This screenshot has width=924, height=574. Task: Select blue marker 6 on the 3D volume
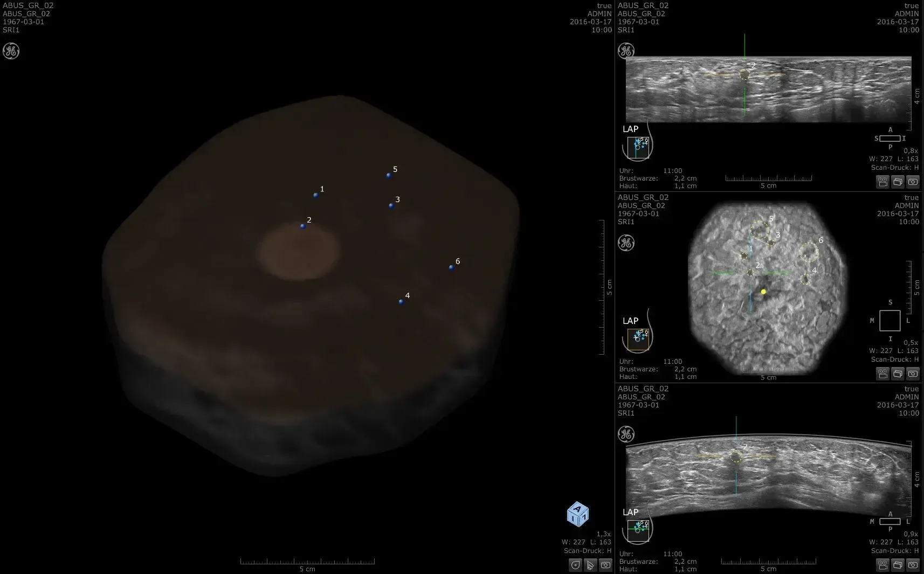coord(451,268)
